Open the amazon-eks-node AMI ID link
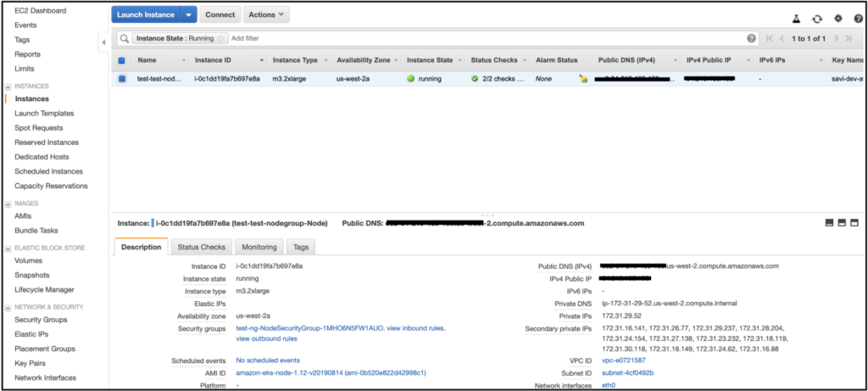Viewport: 868px width, 391px height. point(331,372)
